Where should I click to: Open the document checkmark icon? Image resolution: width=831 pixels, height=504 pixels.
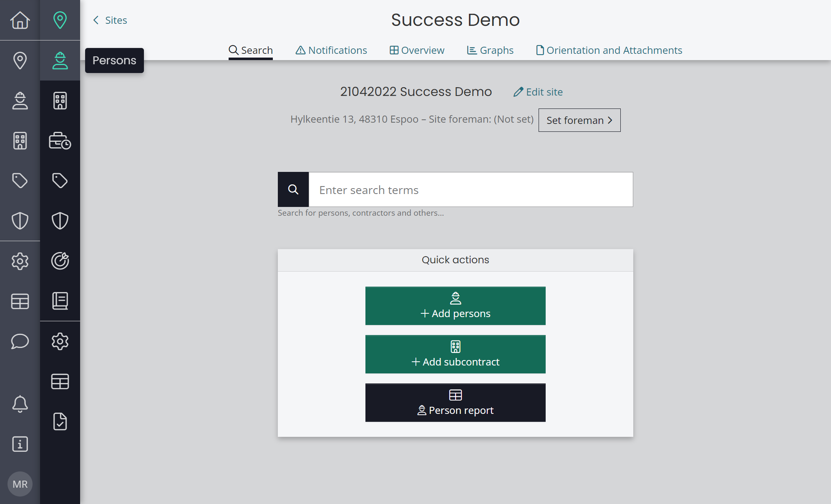(60, 421)
